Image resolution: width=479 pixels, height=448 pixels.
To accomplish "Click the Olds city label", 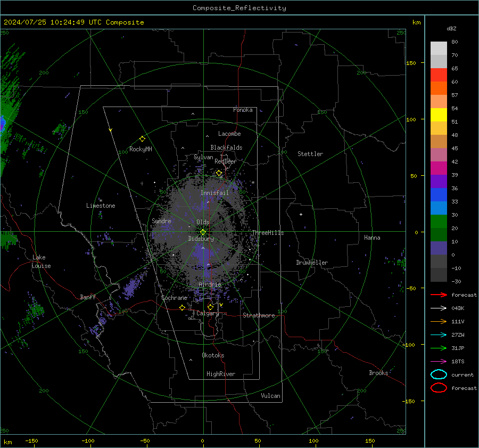I will [x=203, y=222].
